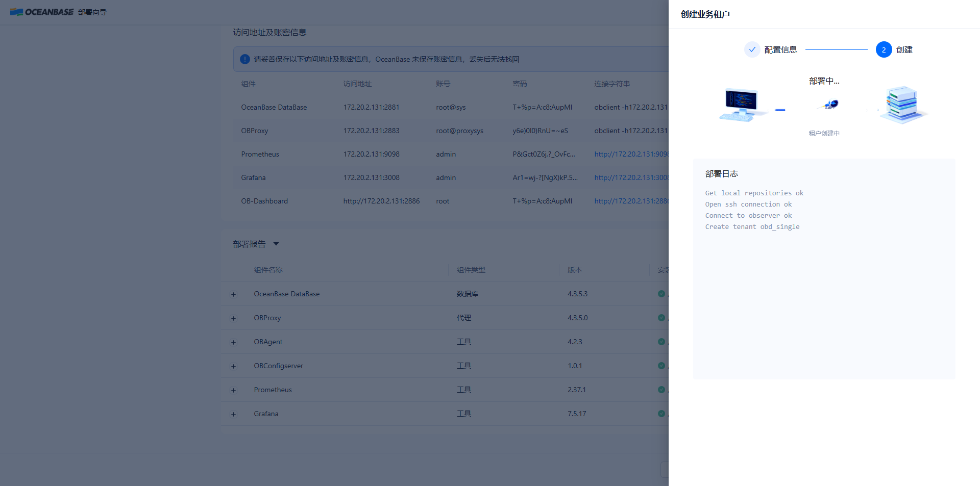Click the 连接字符串 column header
This screenshot has width=980, height=486.
coord(612,84)
